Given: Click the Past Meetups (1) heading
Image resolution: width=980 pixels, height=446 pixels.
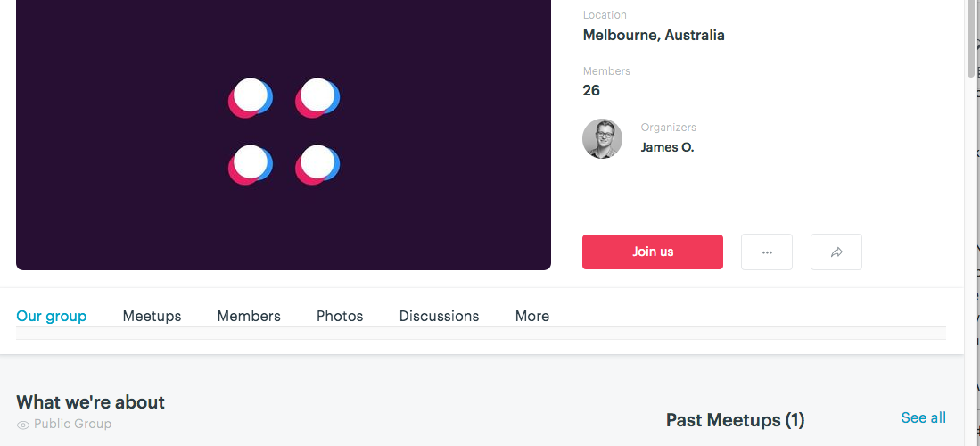Looking at the screenshot, I should point(735,420).
